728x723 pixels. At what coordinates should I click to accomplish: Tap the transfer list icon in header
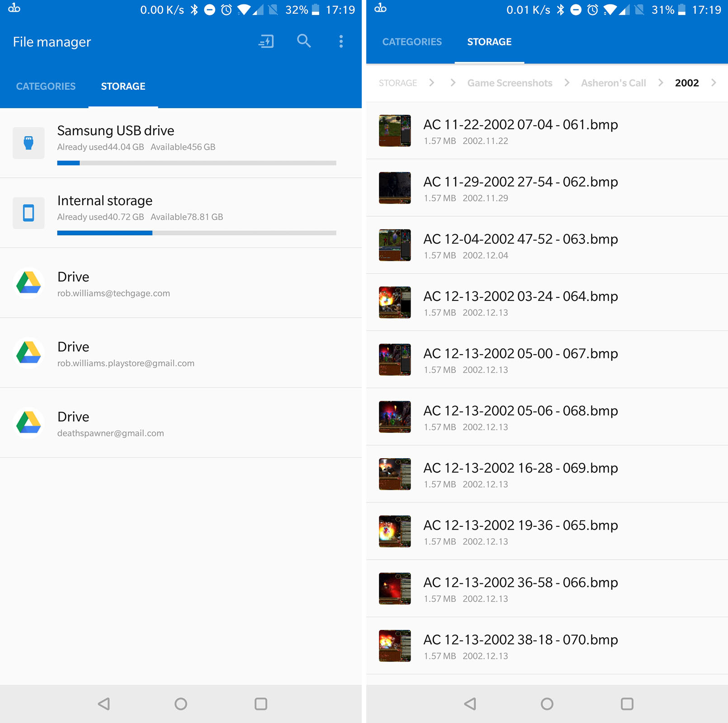[x=266, y=42]
